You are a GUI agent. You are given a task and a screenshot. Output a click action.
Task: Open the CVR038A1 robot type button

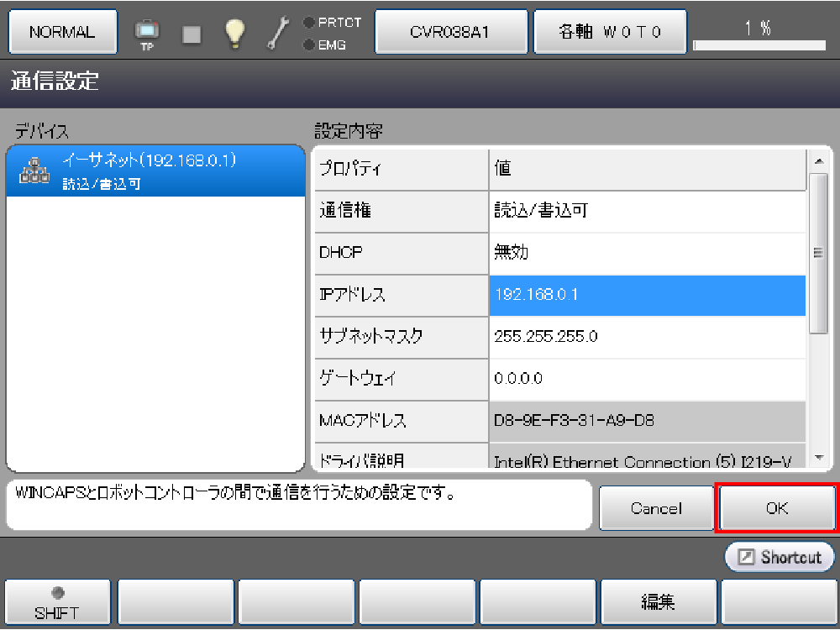pos(450,32)
